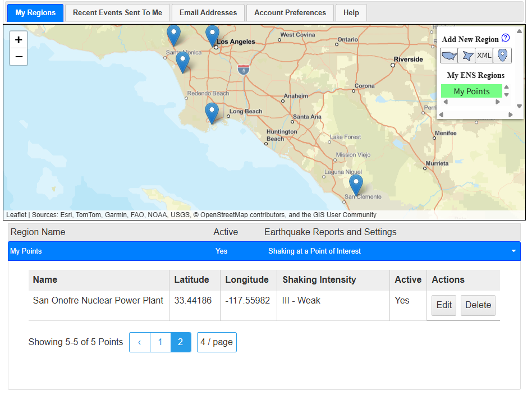The image size is (532, 395).
Task: Click the map pin at Los Angeles
Action: tap(212, 36)
